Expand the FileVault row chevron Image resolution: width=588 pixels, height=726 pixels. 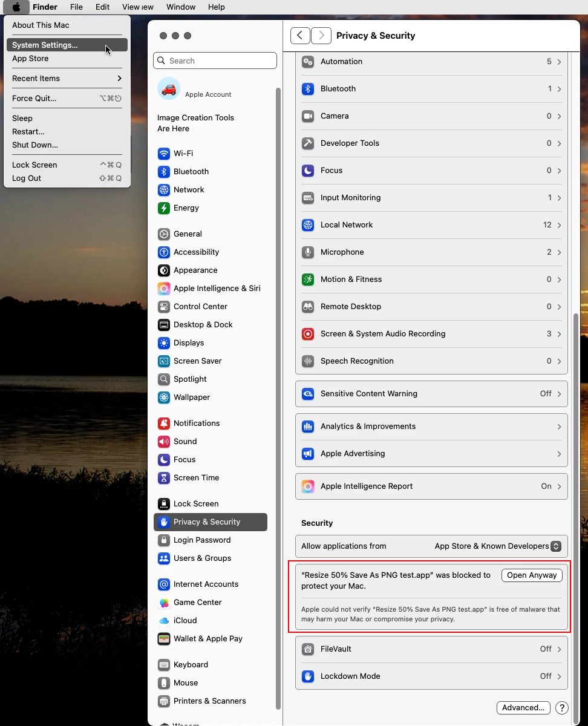(559, 649)
